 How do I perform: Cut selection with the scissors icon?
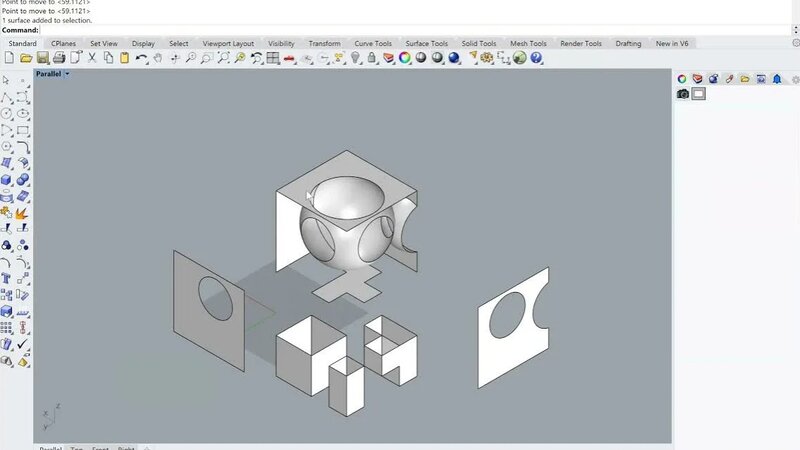coord(92,58)
